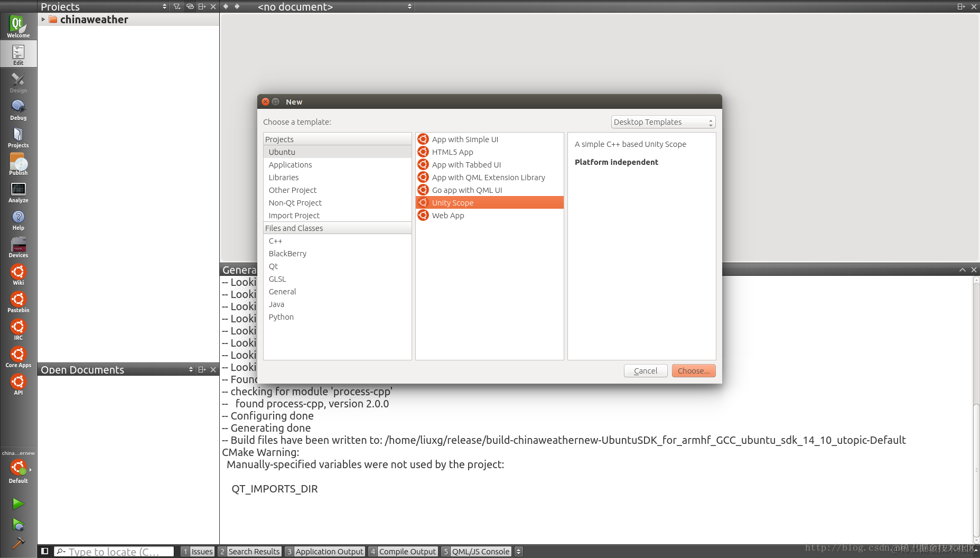Viewport: 980px width, 558px height.
Task: Switch to Debug mode
Action: pyautogui.click(x=18, y=109)
